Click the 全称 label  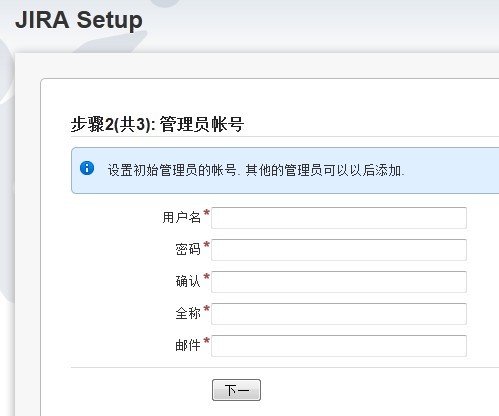(x=188, y=313)
